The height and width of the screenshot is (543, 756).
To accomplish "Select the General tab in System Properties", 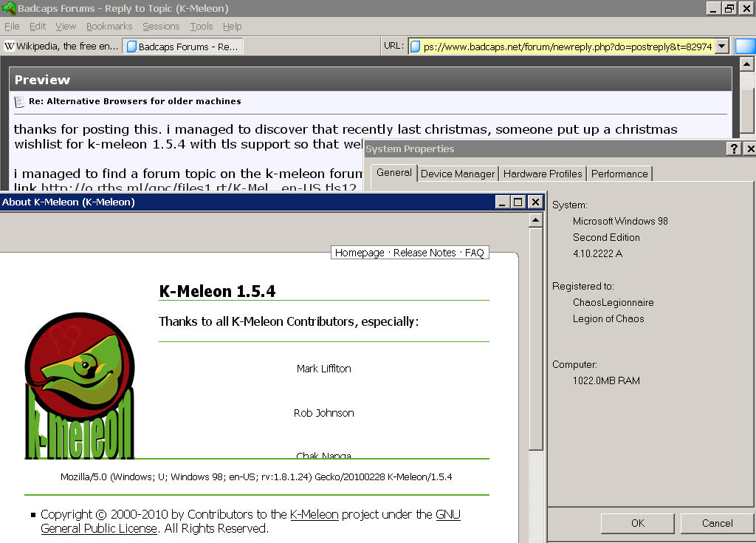I will point(394,172).
